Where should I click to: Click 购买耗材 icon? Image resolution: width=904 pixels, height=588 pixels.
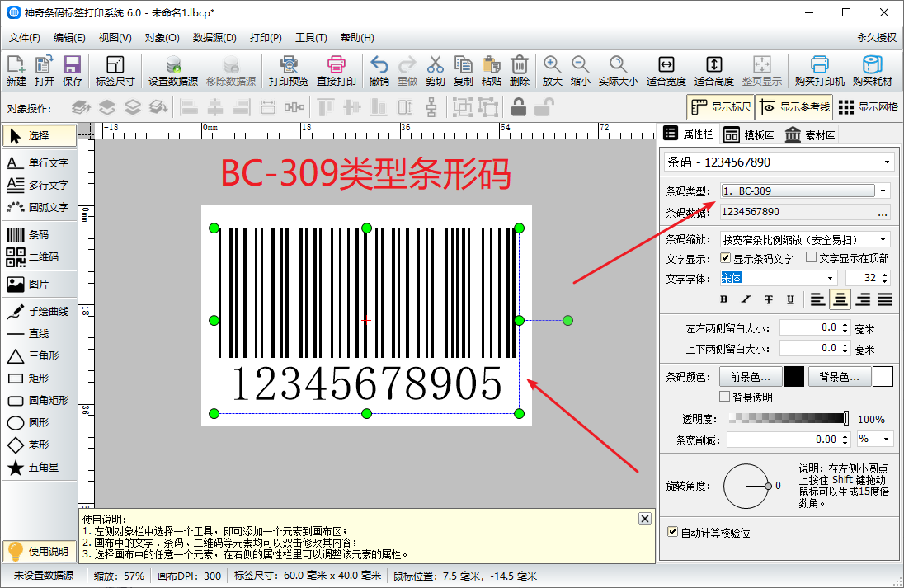click(x=873, y=71)
